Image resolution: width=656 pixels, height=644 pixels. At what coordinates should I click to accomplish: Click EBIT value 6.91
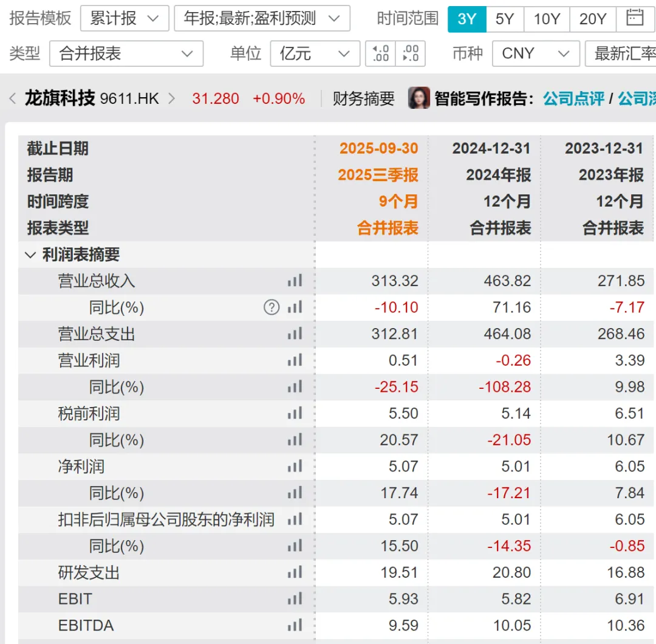630,599
